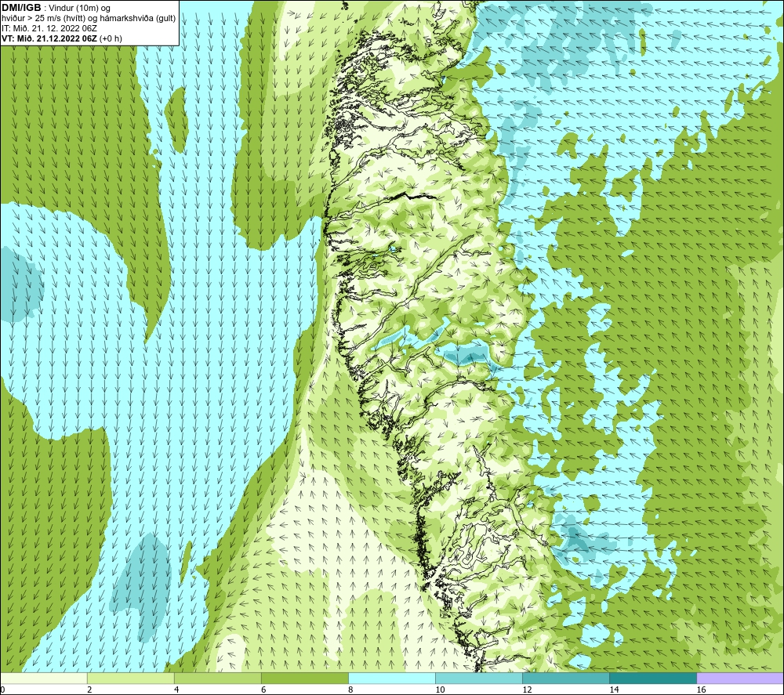Image resolution: width=784 pixels, height=695 pixels.
Task: Click the '10' scale label
Action: point(440,690)
